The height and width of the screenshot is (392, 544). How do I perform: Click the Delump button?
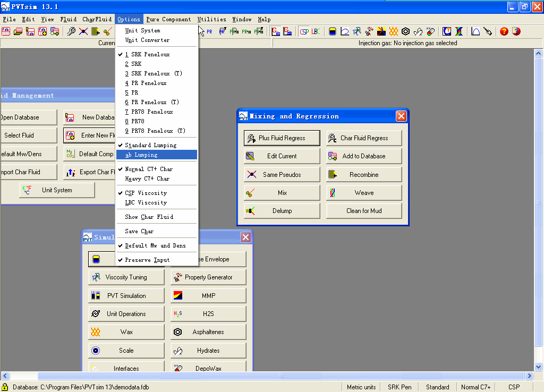282,211
